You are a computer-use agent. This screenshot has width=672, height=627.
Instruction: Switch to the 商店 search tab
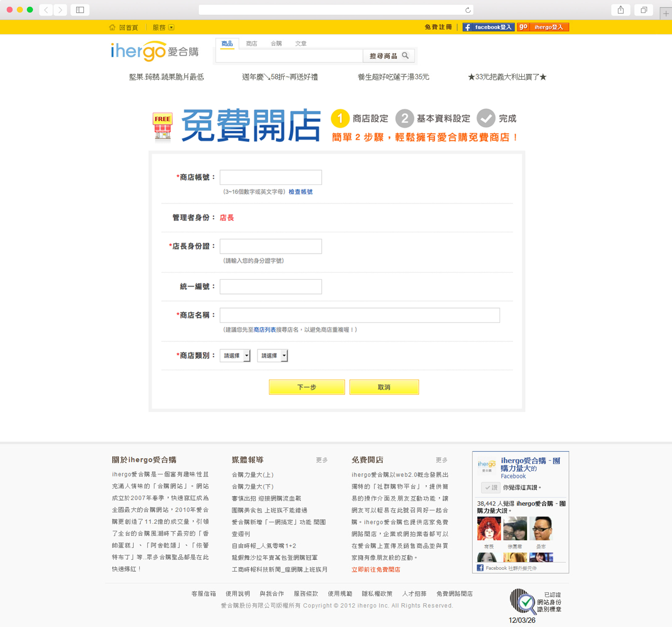(x=252, y=44)
